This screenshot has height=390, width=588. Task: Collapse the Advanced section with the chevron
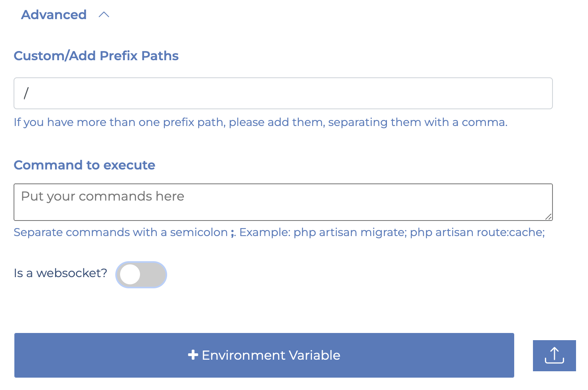point(104,15)
